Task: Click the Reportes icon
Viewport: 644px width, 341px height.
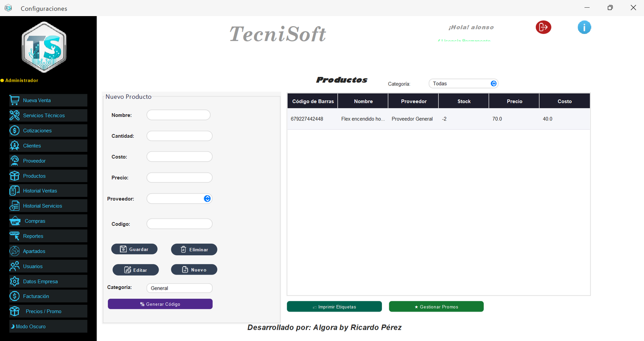Action: click(14, 236)
